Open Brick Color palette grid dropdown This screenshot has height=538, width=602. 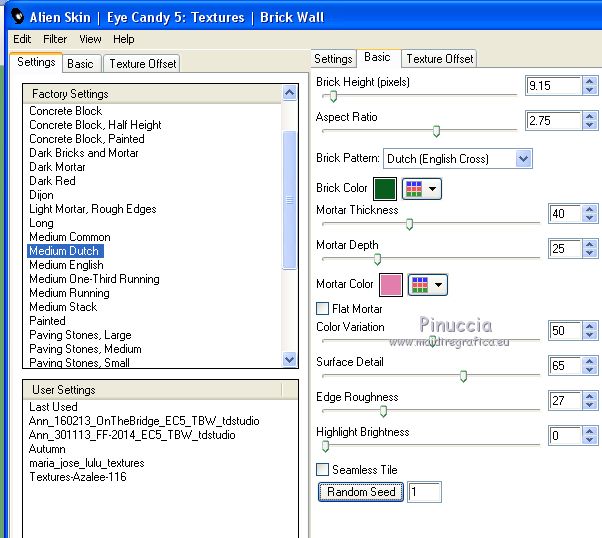pos(422,189)
